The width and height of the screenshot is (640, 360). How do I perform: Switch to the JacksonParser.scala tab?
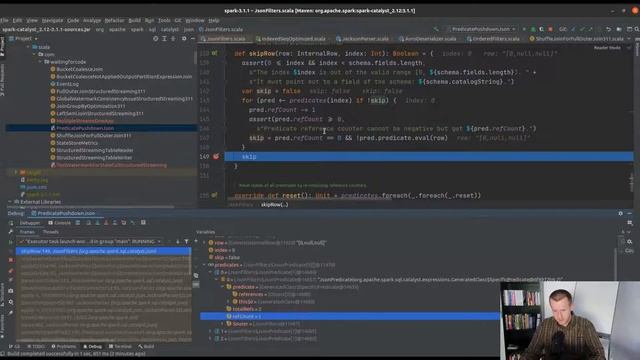point(362,39)
